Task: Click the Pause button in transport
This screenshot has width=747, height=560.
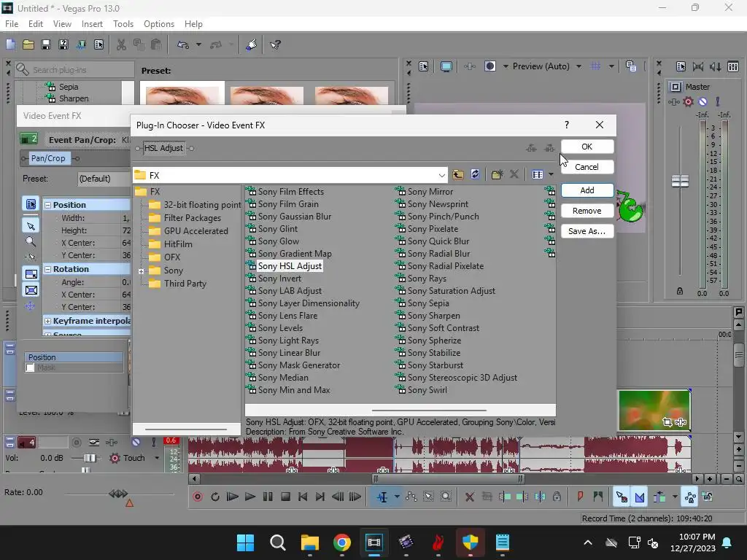Action: [x=268, y=497]
